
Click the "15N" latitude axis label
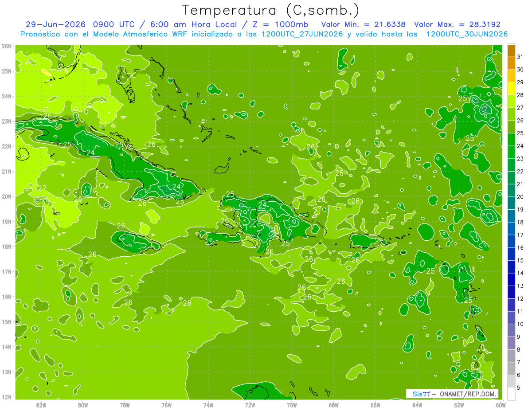point(6,321)
